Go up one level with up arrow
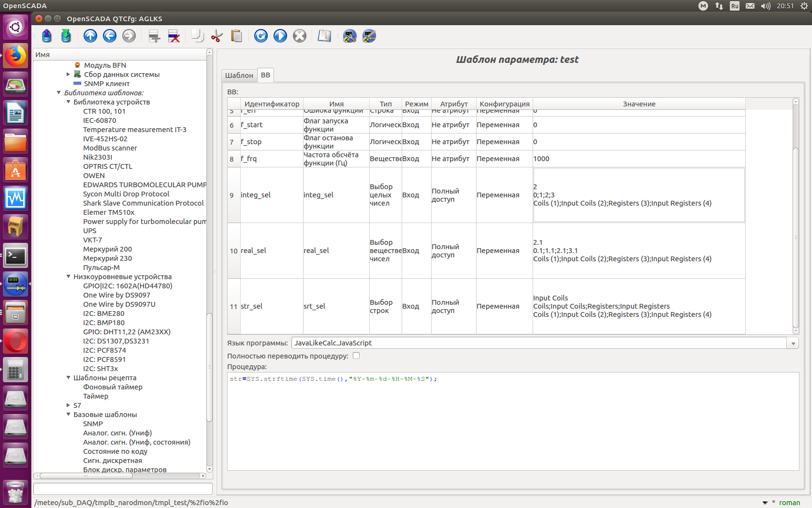The width and height of the screenshot is (812, 508). click(90, 36)
